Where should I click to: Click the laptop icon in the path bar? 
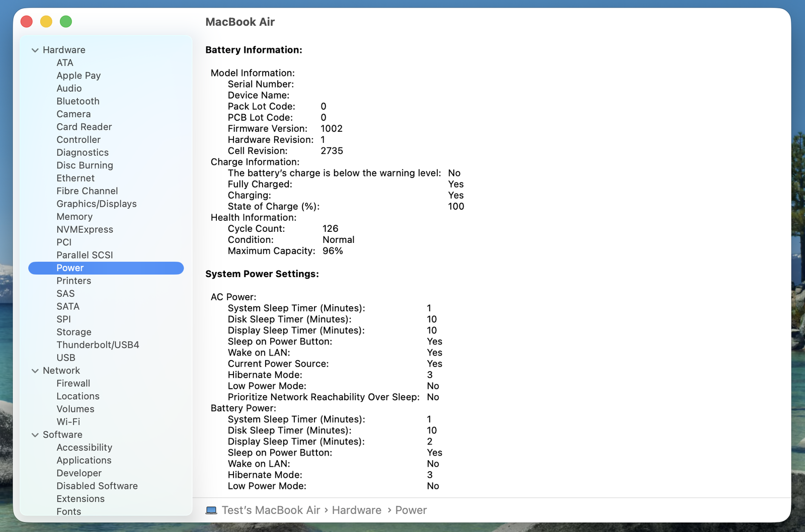click(211, 510)
